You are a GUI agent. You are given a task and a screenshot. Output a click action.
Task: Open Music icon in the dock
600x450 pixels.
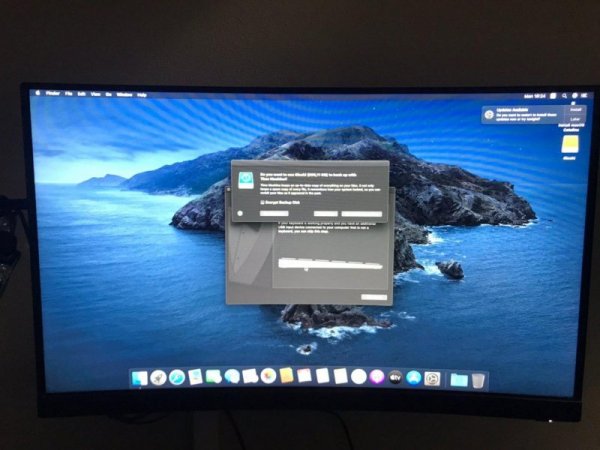(359, 377)
